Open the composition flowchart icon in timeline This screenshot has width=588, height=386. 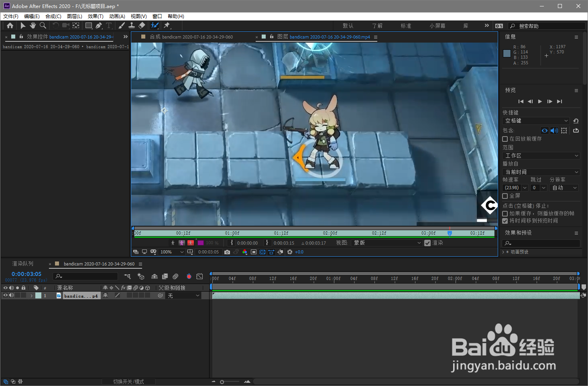coord(127,276)
